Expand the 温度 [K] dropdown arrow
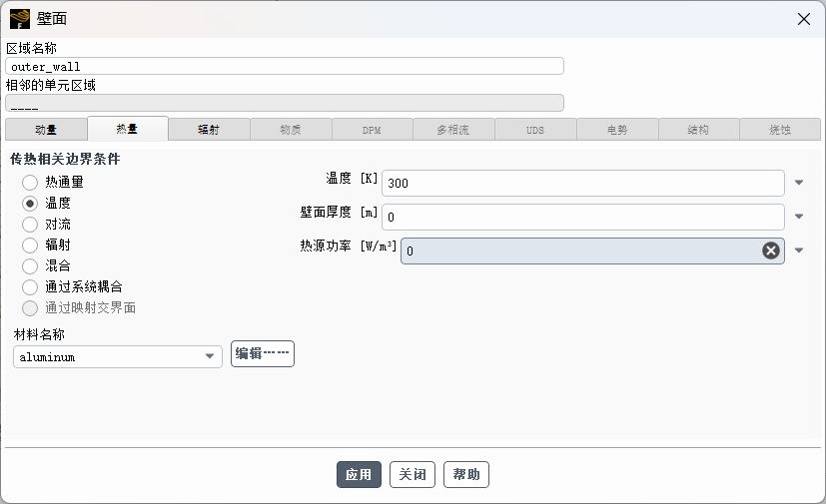The width and height of the screenshot is (826, 504). pos(799,183)
